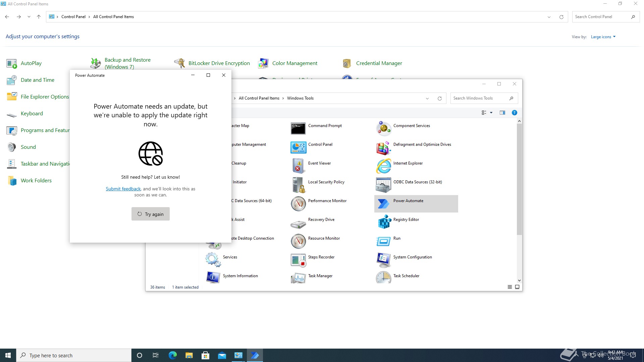
Task: Open the View by Large icons dropdown
Action: [603, 37]
